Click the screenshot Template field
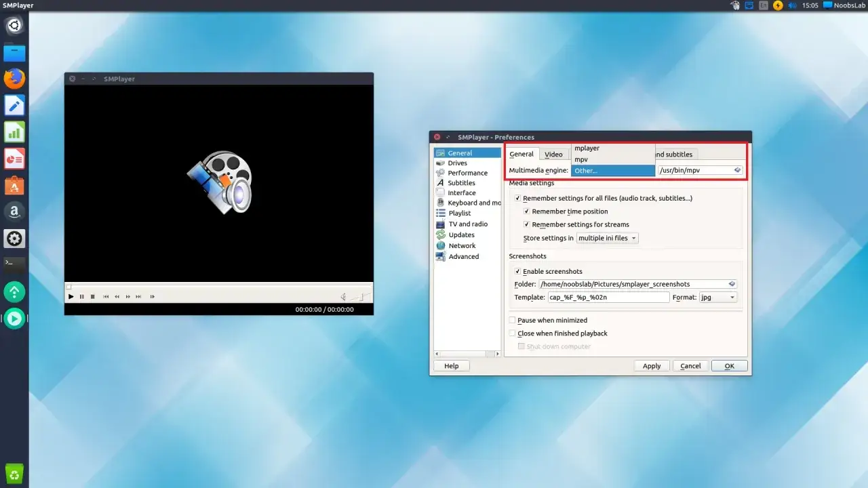Image resolution: width=868 pixels, height=488 pixels. tap(608, 297)
